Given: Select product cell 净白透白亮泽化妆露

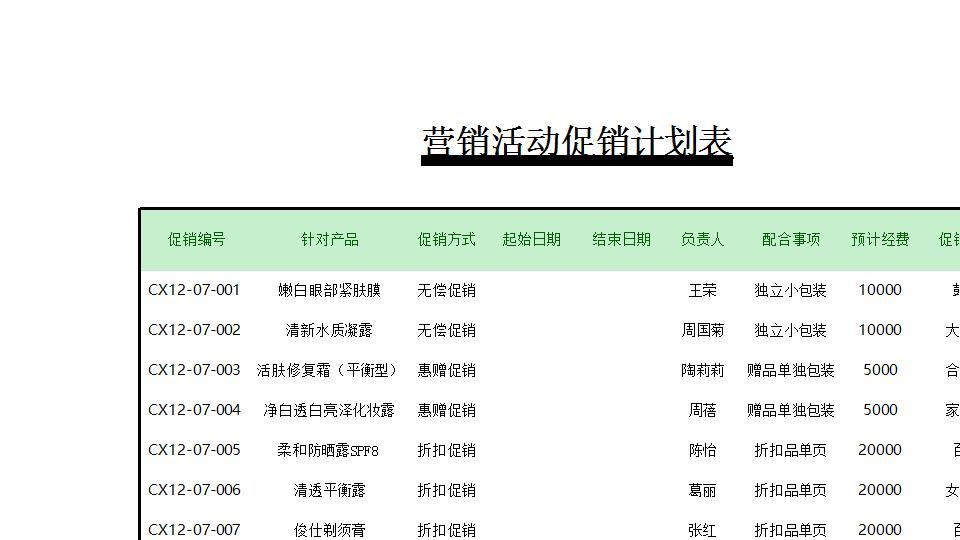Looking at the screenshot, I should point(329,410).
